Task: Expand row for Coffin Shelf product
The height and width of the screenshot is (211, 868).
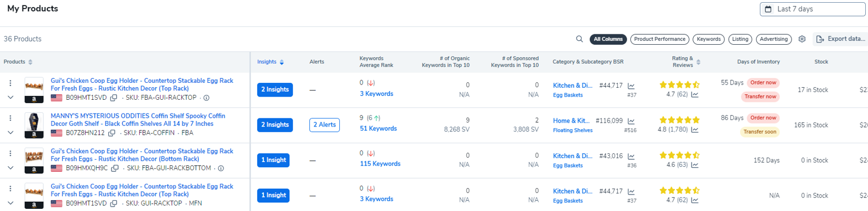Action: [10, 132]
